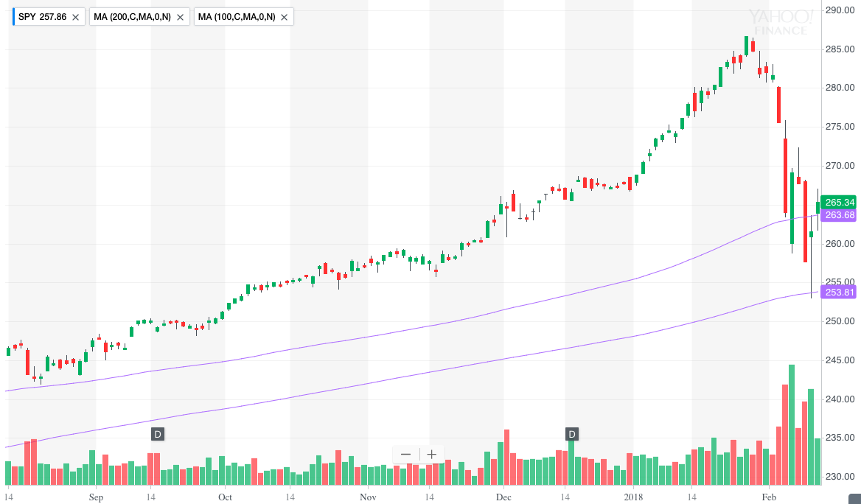Select the SPY 257.86 legend label
Image resolution: width=861 pixels, height=504 pixels.
(42, 17)
